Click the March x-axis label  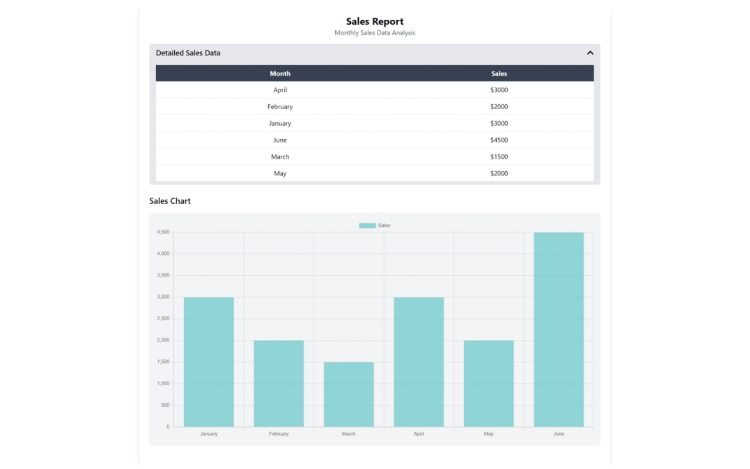pyautogui.click(x=349, y=434)
